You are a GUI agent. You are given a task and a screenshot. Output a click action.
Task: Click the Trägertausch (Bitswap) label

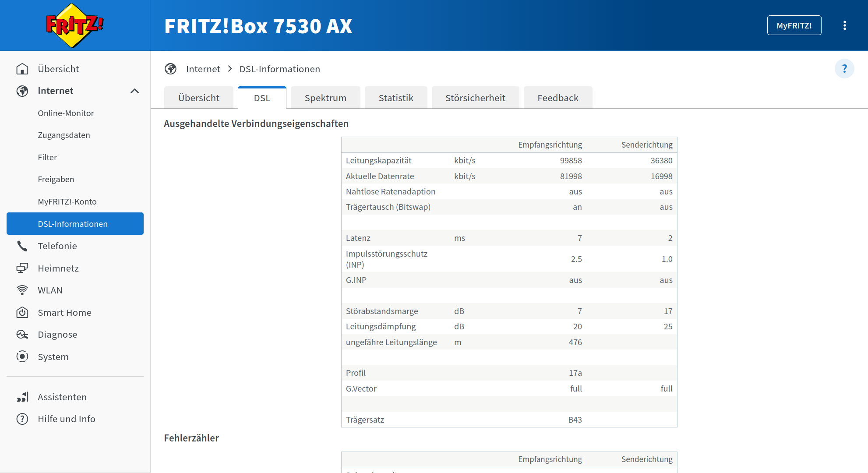(388, 207)
